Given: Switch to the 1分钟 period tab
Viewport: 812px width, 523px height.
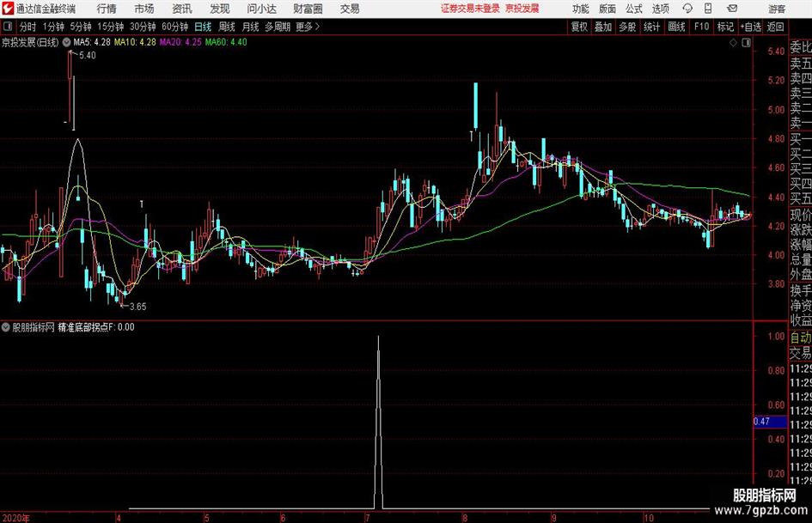Looking at the screenshot, I should point(53,27).
